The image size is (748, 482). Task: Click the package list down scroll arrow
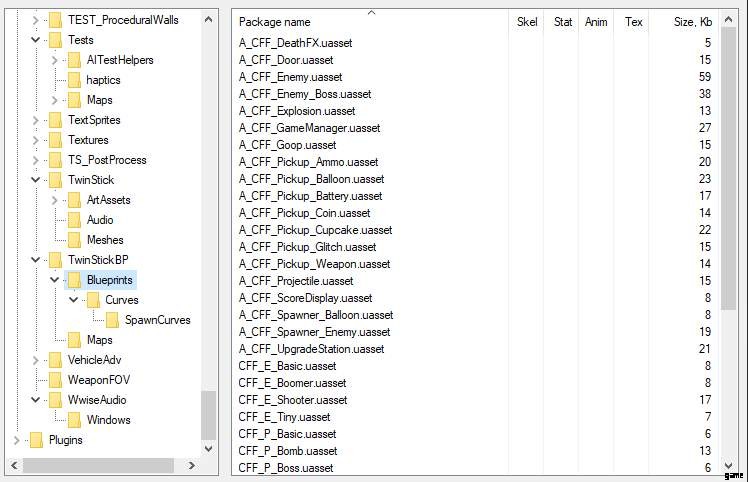pyautogui.click(x=728, y=465)
